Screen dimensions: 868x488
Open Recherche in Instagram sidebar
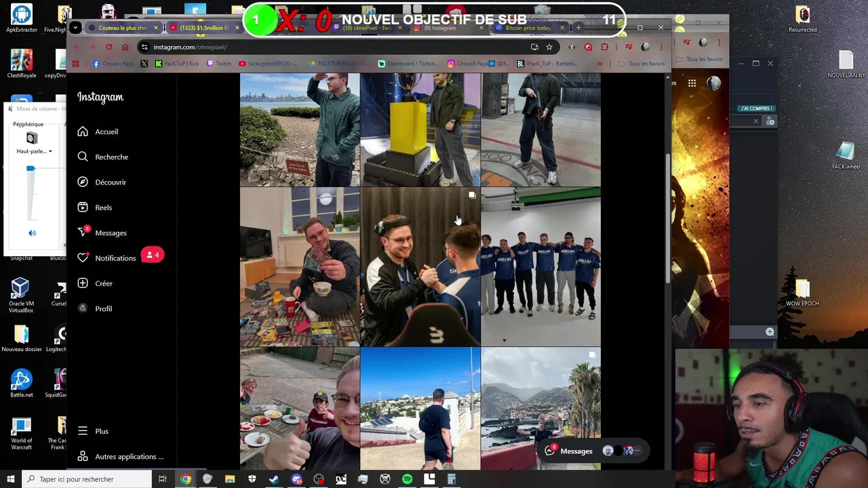point(111,157)
